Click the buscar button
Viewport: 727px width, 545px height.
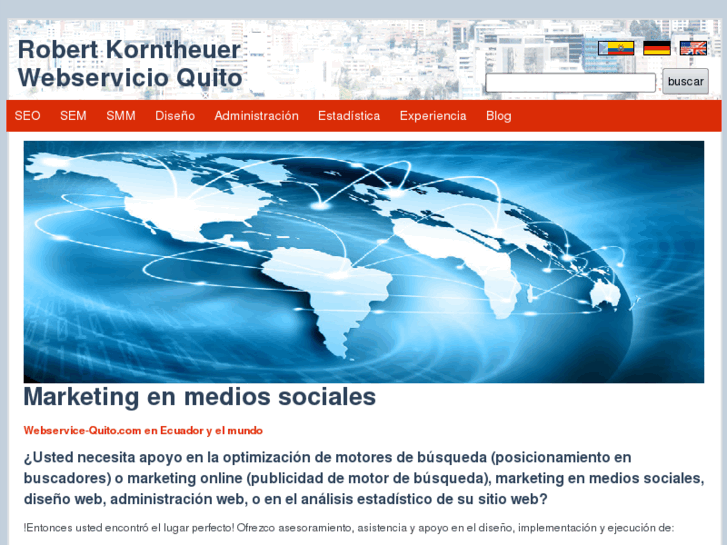tap(685, 81)
